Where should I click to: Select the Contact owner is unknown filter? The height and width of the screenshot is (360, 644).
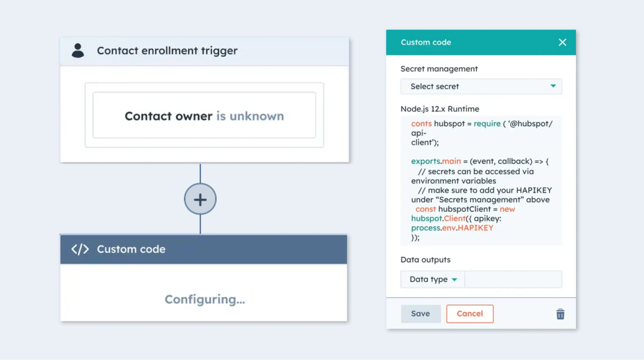tap(204, 115)
